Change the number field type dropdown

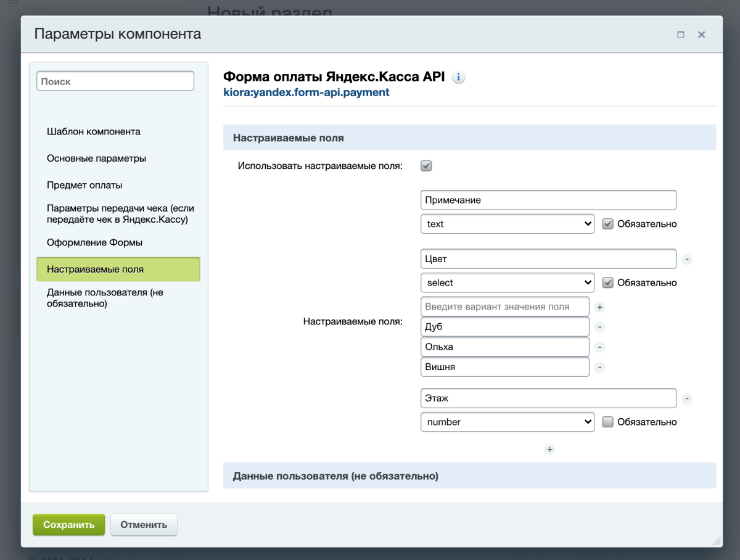pos(507,422)
